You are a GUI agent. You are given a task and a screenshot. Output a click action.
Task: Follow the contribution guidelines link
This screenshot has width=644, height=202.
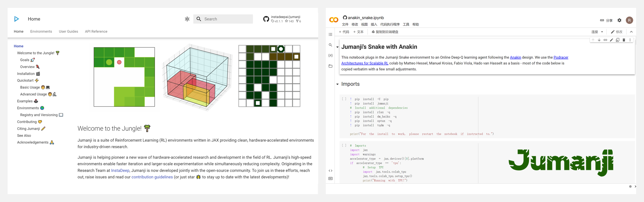click(152, 177)
